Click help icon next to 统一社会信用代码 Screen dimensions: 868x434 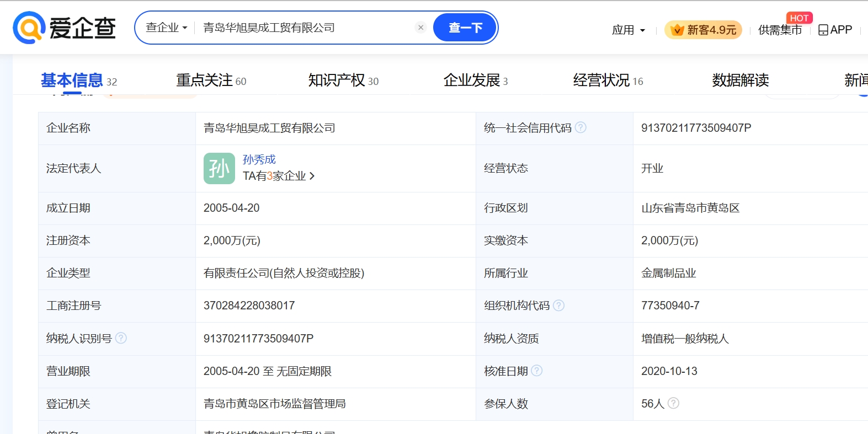point(581,127)
